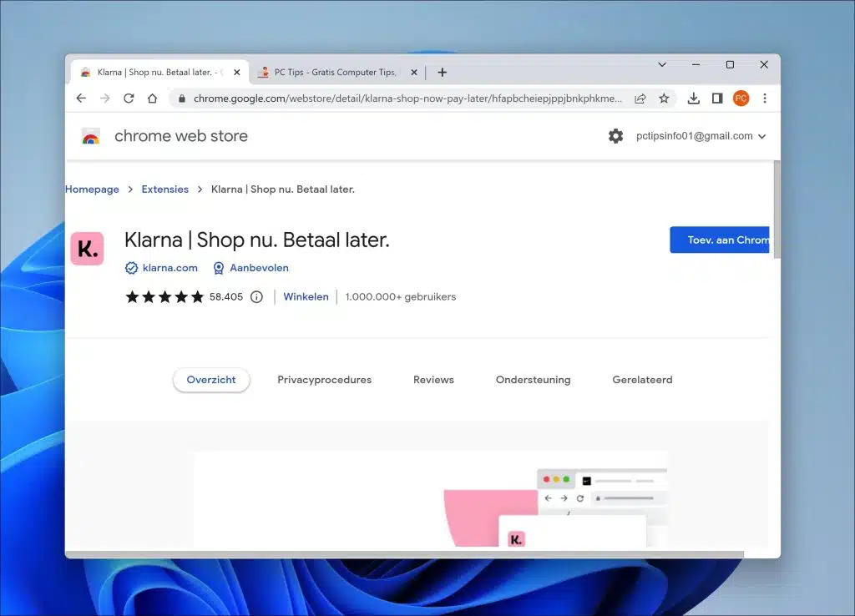Click the 58.405 ratings count
Viewport: 855px width, 616px height.
[x=225, y=296]
